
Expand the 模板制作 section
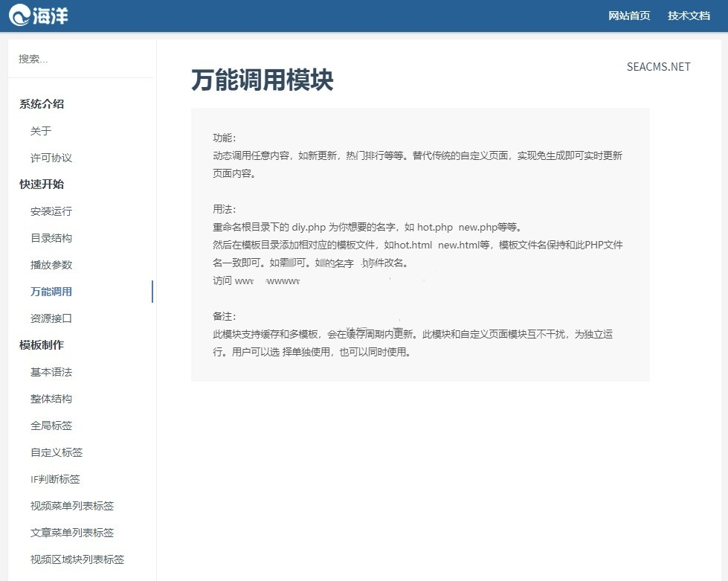[42, 345]
